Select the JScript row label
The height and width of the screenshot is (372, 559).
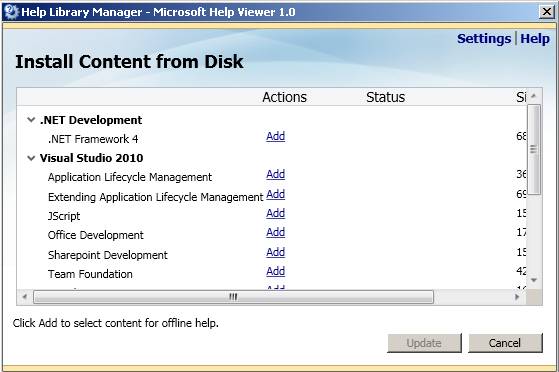[64, 216]
